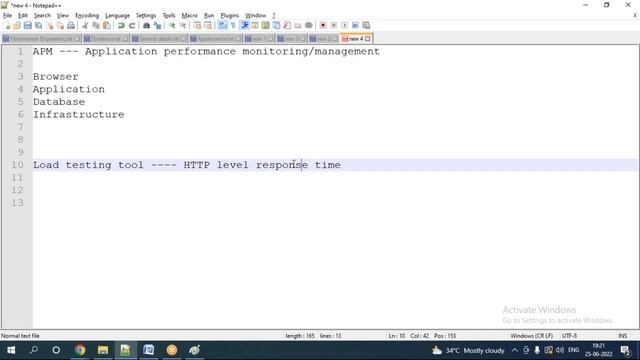Close the Performance Engineering.txt tab
Viewport: 640px width, 360px height.
[x=77, y=39]
